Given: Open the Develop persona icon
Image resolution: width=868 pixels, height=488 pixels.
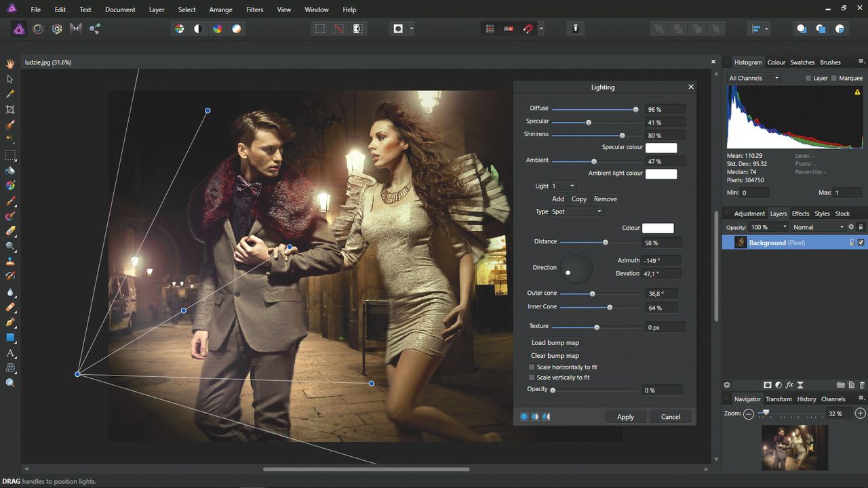Looking at the screenshot, I should coord(57,29).
